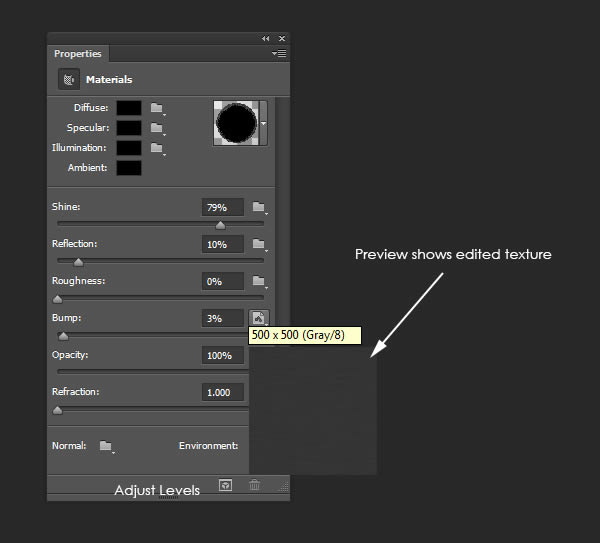The image size is (600, 543).
Task: Click the Roughness slider handle
Action: coord(57,299)
